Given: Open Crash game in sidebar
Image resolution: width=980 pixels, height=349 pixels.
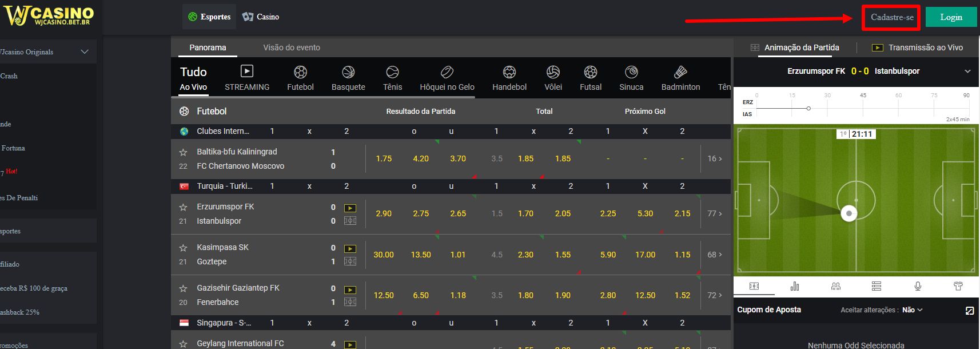Looking at the screenshot, I should (9, 76).
